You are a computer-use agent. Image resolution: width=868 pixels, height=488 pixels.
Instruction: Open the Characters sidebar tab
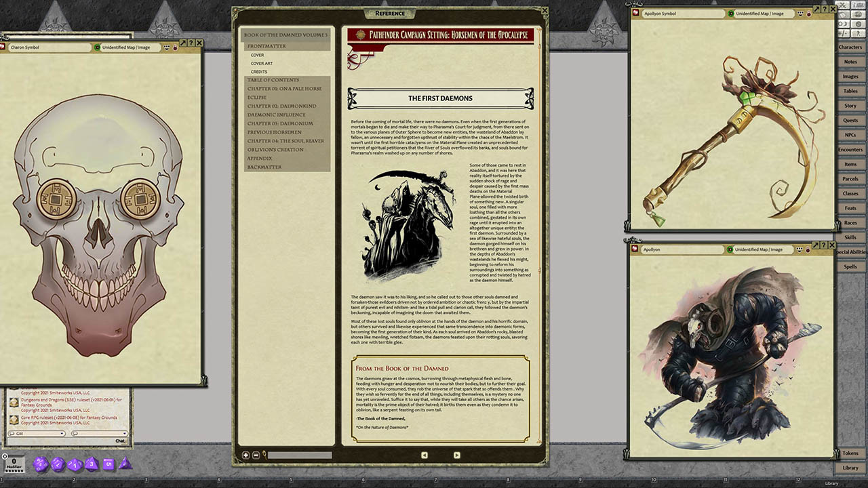[850, 47]
